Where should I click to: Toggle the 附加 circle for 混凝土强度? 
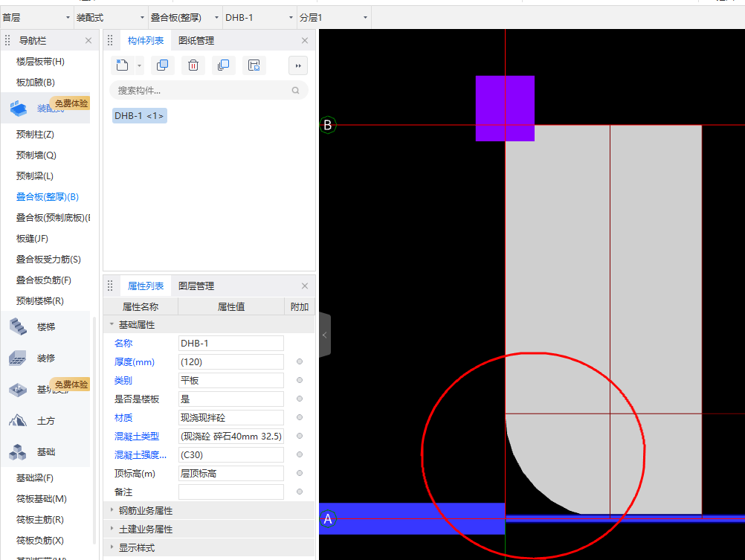coord(300,454)
